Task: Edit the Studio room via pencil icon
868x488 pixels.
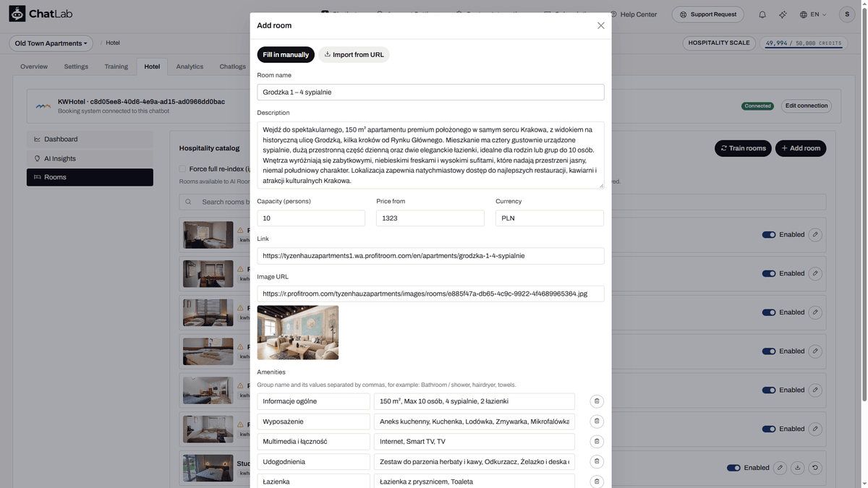Action: click(780, 468)
